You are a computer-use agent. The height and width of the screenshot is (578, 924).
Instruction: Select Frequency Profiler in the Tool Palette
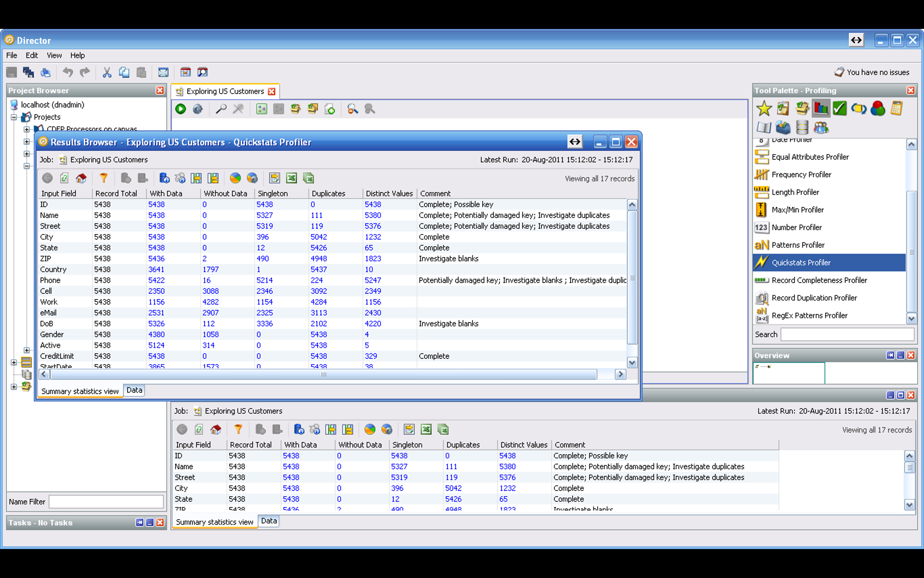[801, 174]
